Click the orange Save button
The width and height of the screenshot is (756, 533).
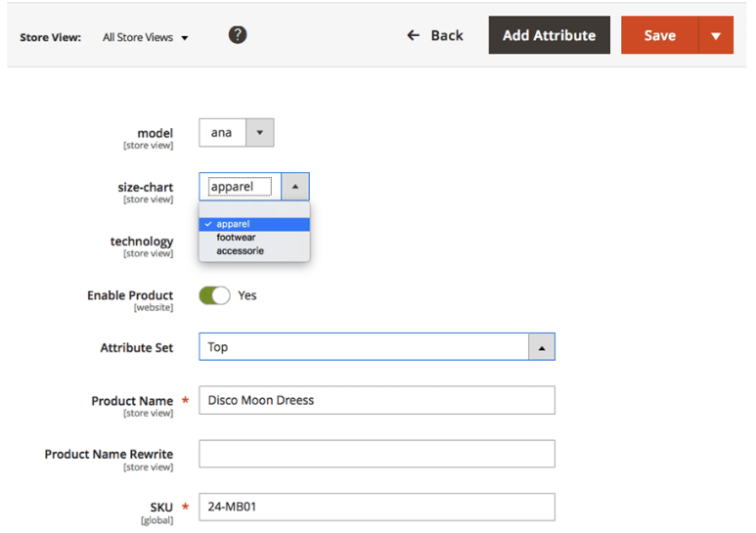(659, 35)
